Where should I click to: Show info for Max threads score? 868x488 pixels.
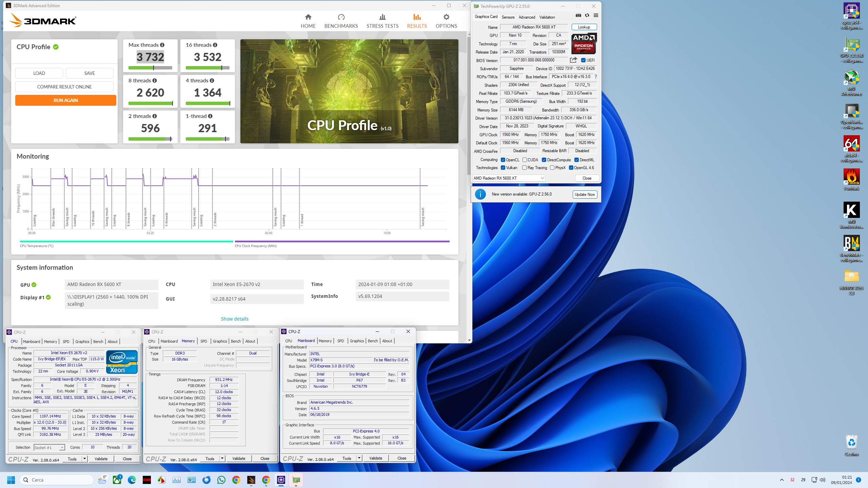[162, 45]
